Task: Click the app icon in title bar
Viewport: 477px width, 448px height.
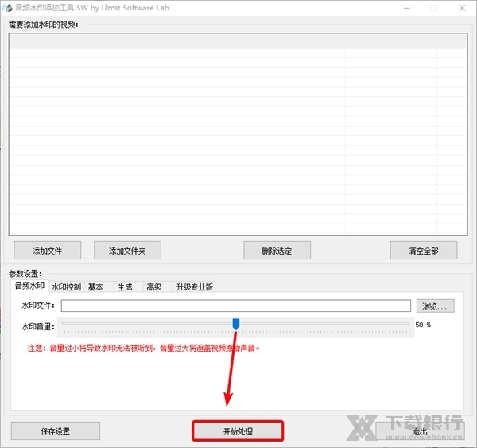Action: tap(7, 8)
